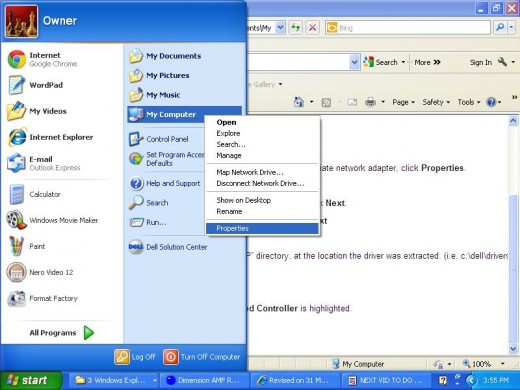520x390 pixels.
Task: Select Map Network Drive option
Action: point(250,172)
